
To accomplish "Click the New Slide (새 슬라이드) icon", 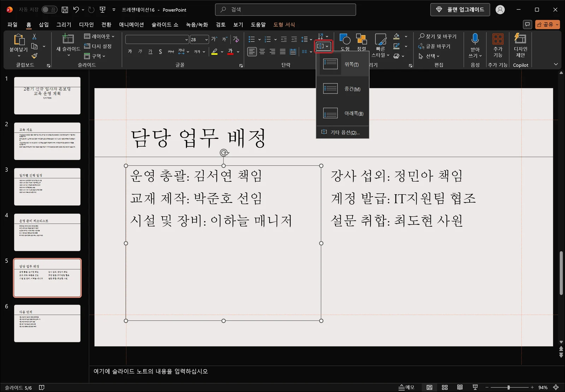I will pos(68,39).
